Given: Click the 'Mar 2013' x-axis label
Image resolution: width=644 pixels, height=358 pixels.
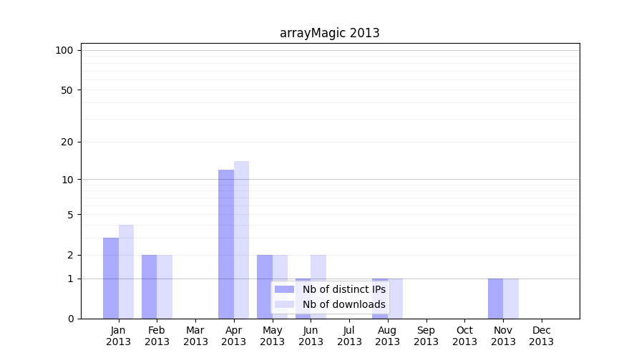Looking at the screenshot, I should pos(195,336).
